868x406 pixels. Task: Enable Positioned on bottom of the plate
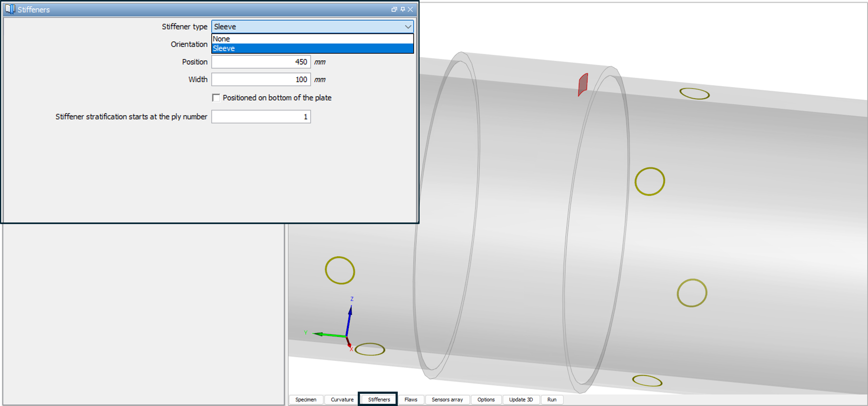(216, 98)
